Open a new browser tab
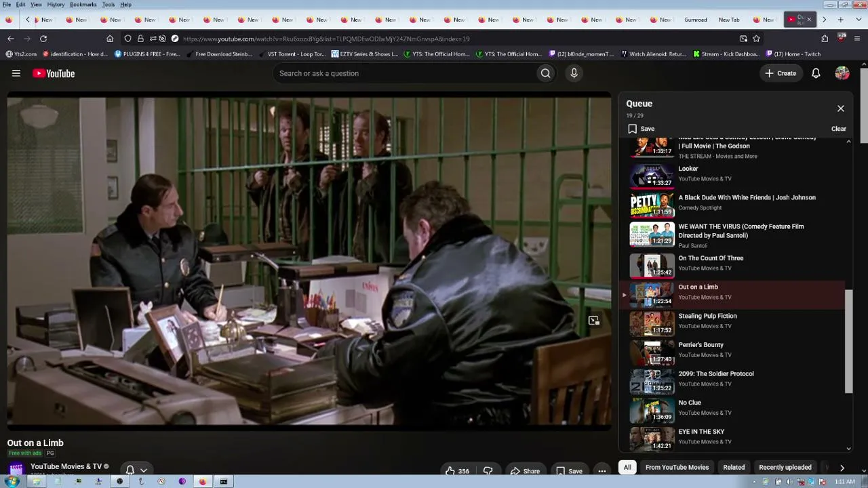This screenshot has height=488, width=868. (x=841, y=20)
